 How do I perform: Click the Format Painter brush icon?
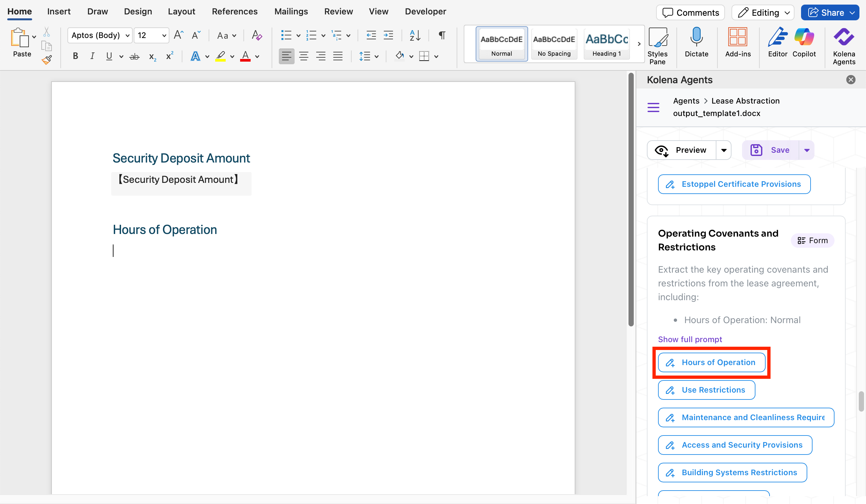(x=47, y=60)
